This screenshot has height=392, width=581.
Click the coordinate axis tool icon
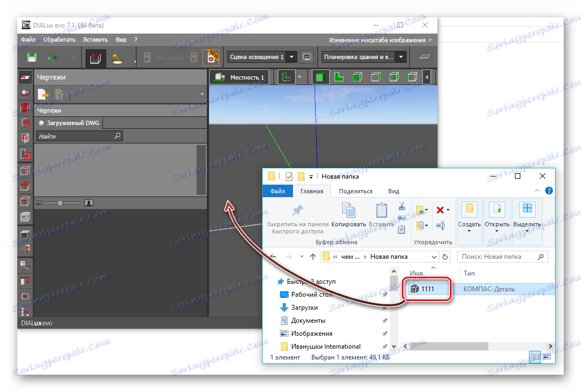286,77
